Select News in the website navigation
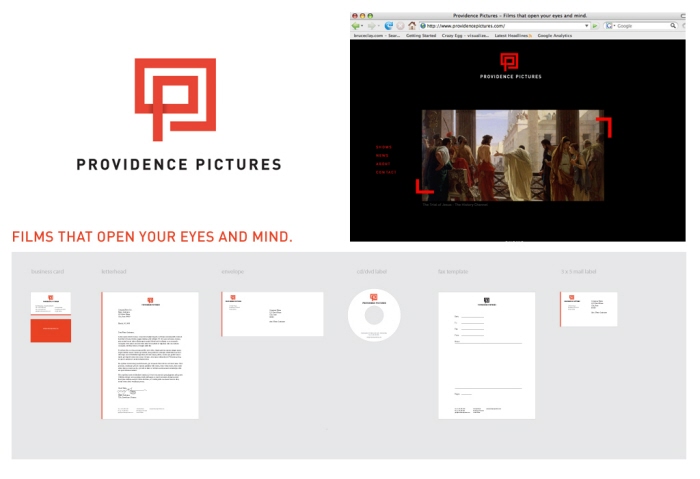 point(382,156)
